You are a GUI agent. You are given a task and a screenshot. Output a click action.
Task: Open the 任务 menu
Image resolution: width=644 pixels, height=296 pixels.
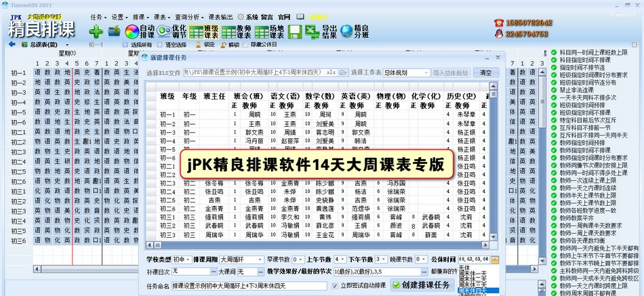point(98,17)
